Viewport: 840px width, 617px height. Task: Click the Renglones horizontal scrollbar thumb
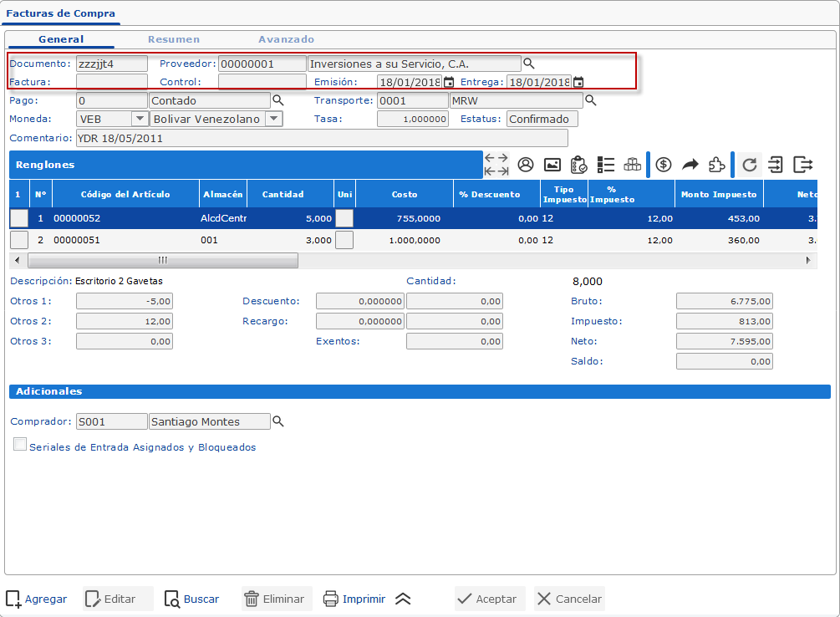click(163, 260)
